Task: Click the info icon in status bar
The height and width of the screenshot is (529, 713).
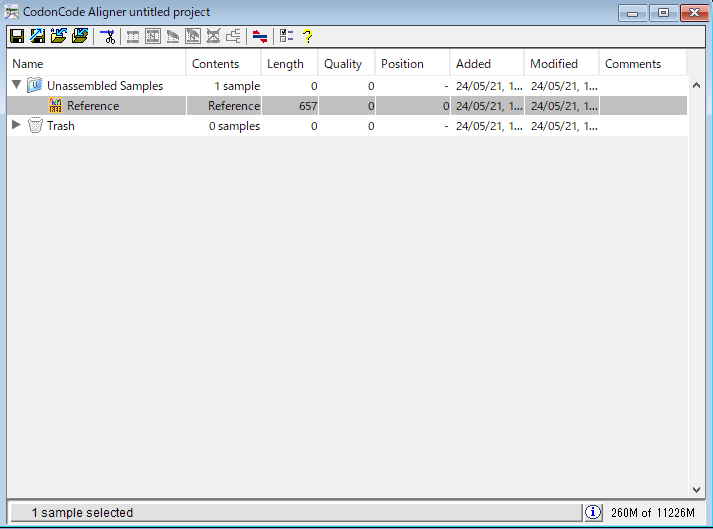Action: tap(593, 512)
